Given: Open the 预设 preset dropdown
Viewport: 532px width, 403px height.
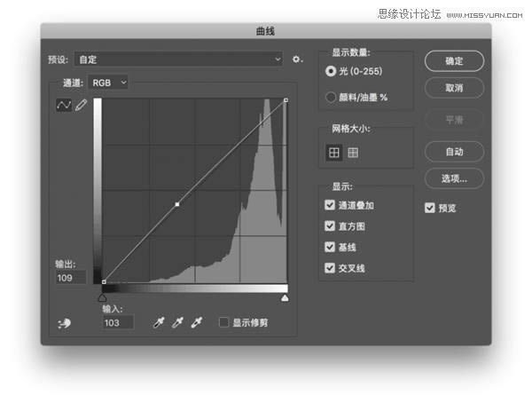Looking at the screenshot, I should coord(178,59).
